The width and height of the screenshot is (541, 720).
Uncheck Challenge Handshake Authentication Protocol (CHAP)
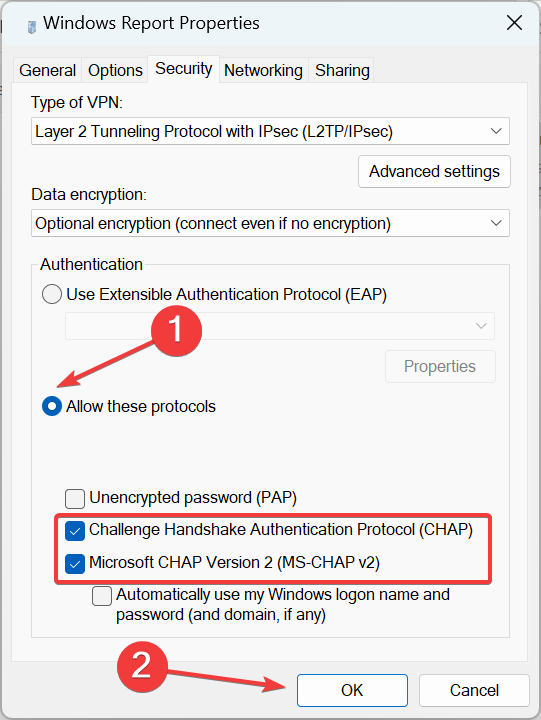[x=75, y=531]
